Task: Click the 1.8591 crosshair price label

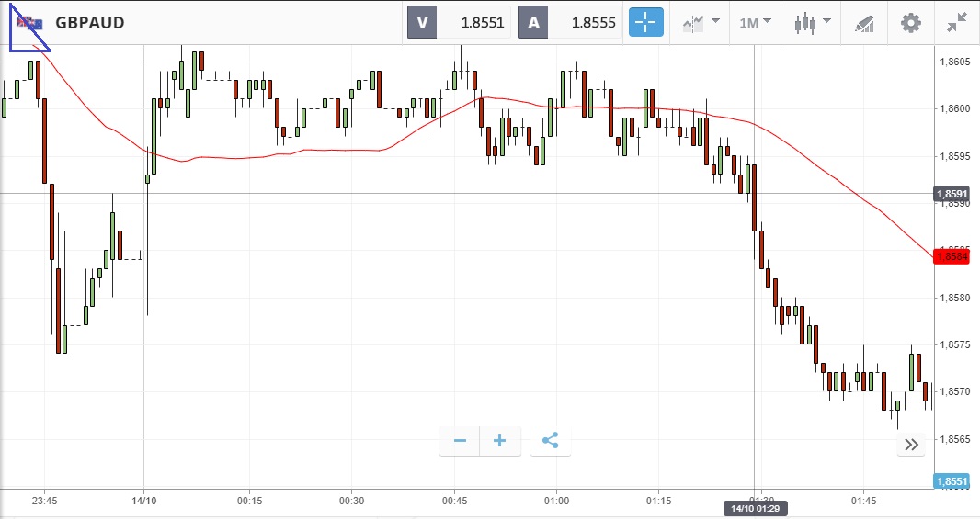Action: [952, 194]
